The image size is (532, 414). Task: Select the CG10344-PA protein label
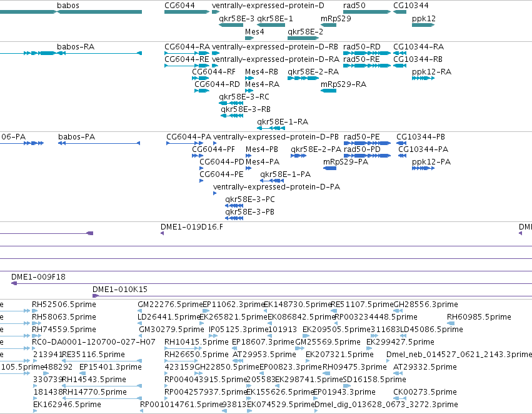pos(423,149)
